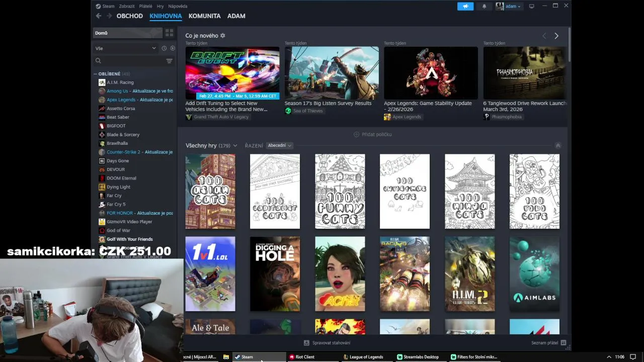The height and width of the screenshot is (362, 644).
Task: Click the DOOM Eternal sidebar icon
Action: coord(102,178)
